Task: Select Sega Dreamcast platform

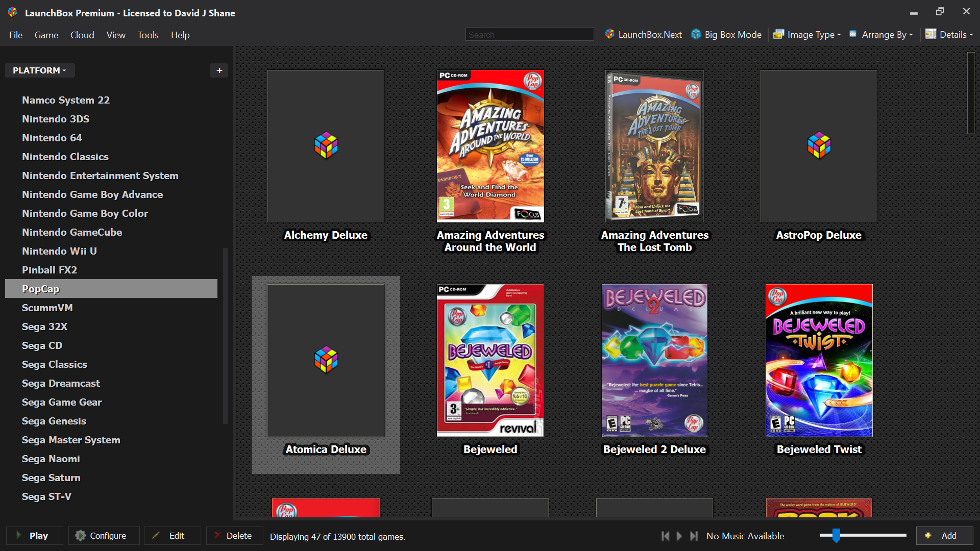Action: pyautogui.click(x=61, y=383)
